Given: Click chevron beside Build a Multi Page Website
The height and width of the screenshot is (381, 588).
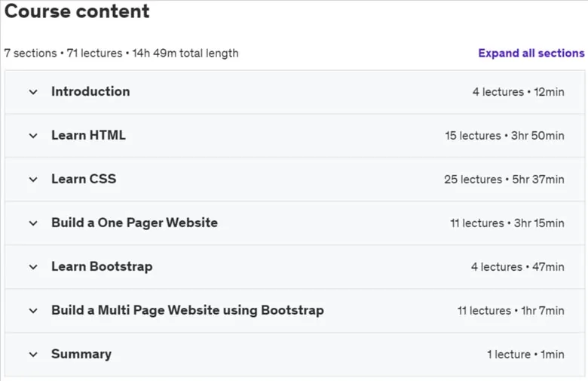Looking at the screenshot, I should (x=33, y=311).
